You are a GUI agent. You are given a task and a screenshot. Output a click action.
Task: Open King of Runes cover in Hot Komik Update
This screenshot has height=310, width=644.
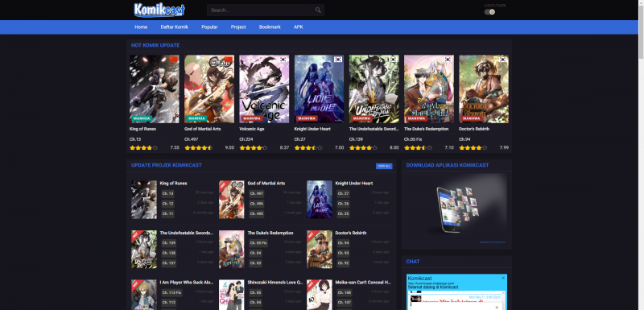tap(155, 89)
